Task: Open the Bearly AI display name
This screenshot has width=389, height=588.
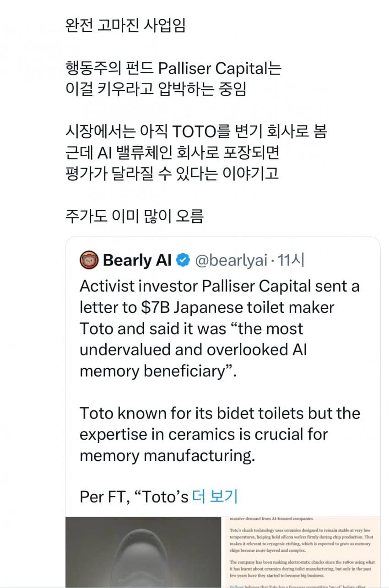Action: coord(137,260)
